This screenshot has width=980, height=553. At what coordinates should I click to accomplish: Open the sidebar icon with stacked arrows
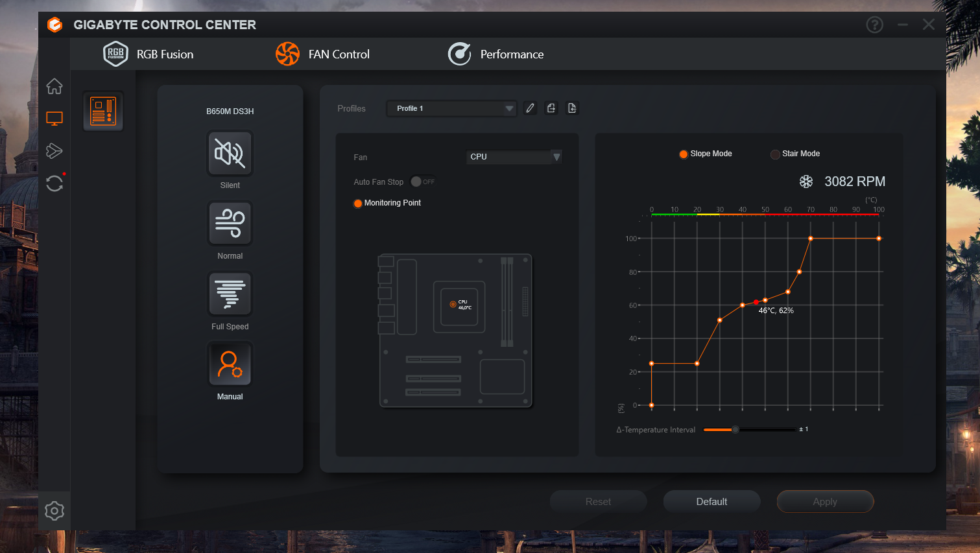(x=54, y=151)
